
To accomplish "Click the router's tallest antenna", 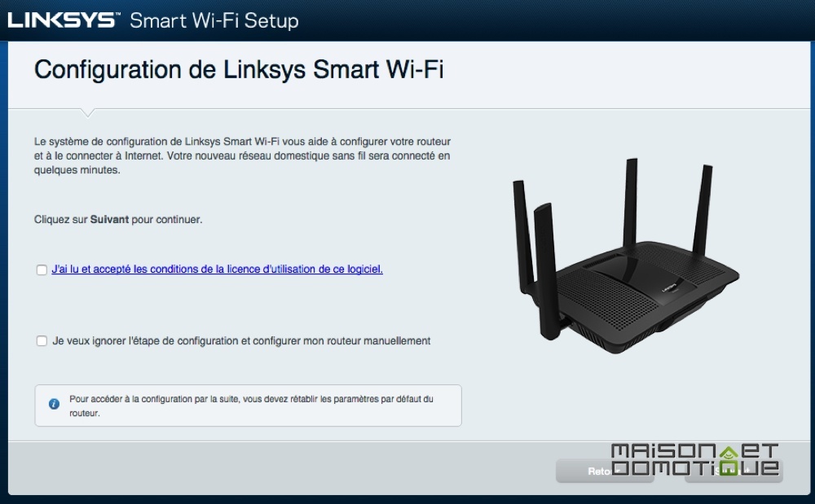I will tap(631, 202).
